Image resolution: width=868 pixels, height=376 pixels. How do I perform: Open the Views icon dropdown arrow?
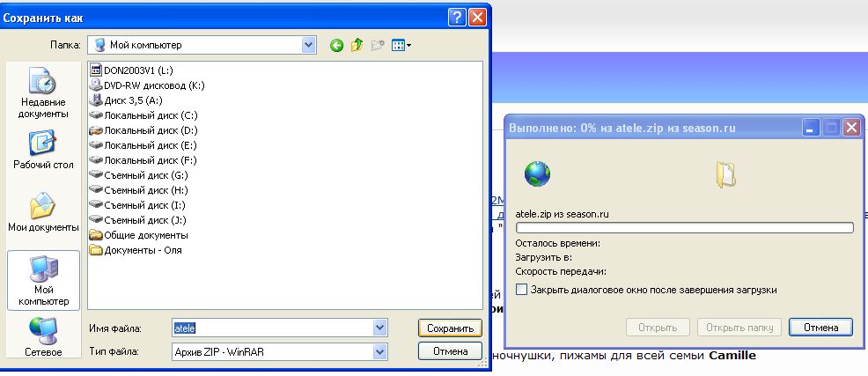click(409, 46)
